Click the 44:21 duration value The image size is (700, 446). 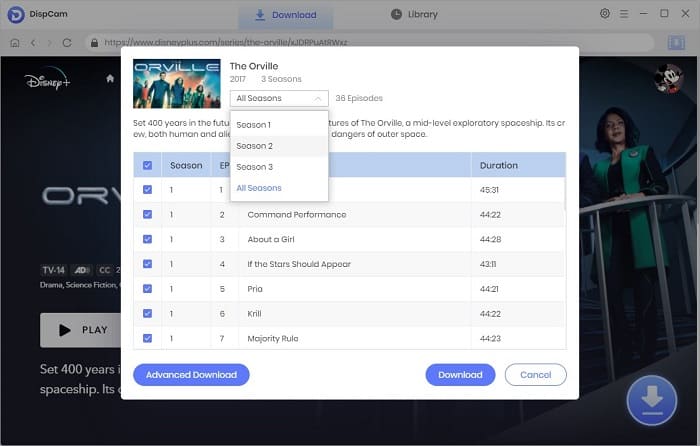pyautogui.click(x=489, y=289)
